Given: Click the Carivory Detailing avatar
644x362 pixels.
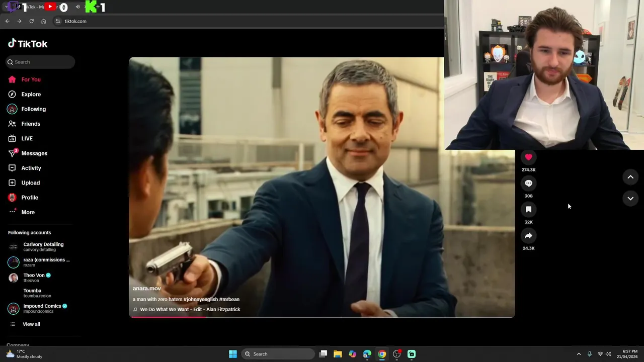Looking at the screenshot, I should [14, 247].
